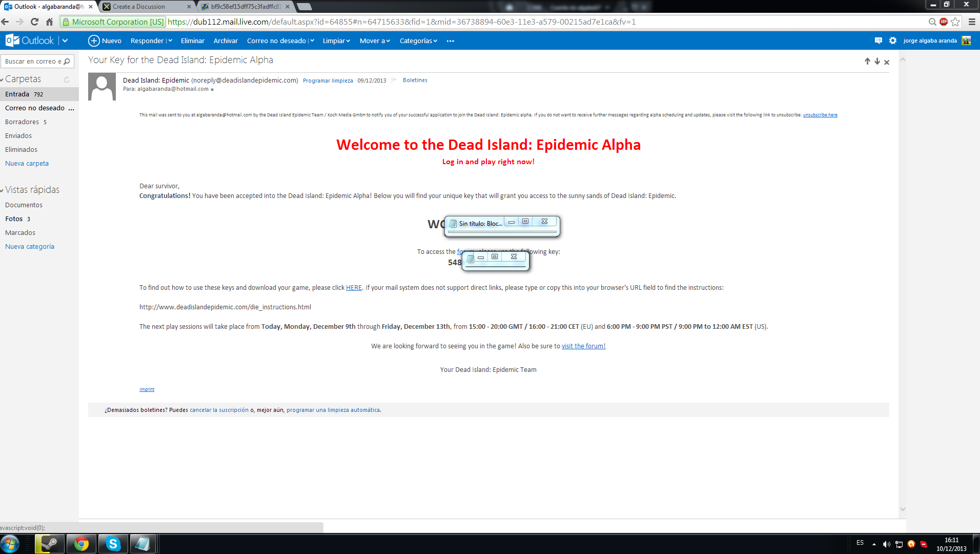Switch to the bf9c58ef15dff75c3fadffc8 tab
The height and width of the screenshot is (554, 980).
point(246,7)
